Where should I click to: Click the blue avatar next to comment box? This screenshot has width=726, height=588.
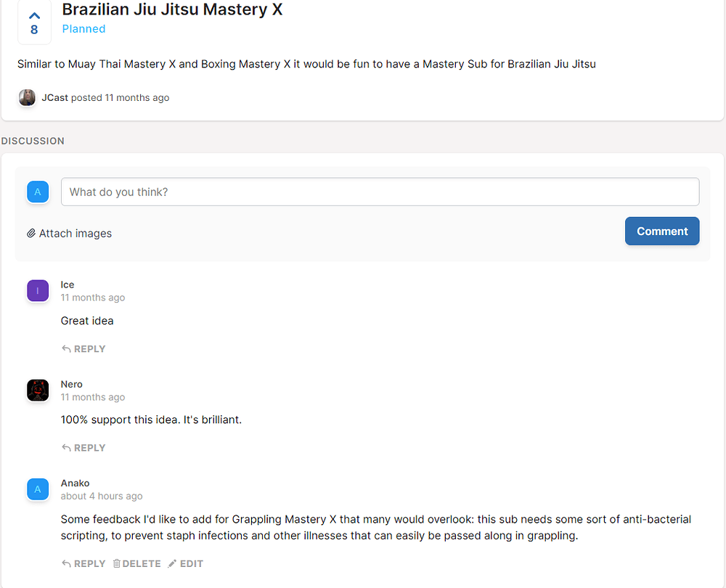[x=38, y=192]
